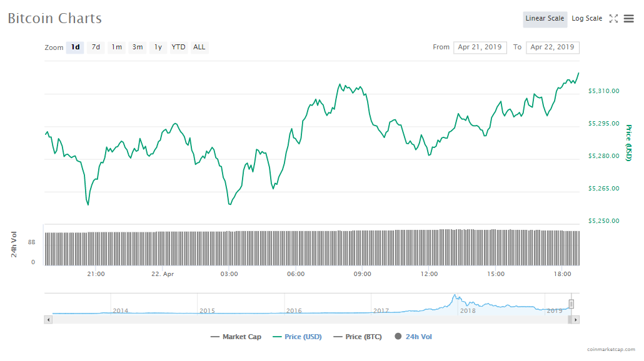Toggle 24h Vol legend item
This screenshot has width=644, height=361.
coord(413,337)
